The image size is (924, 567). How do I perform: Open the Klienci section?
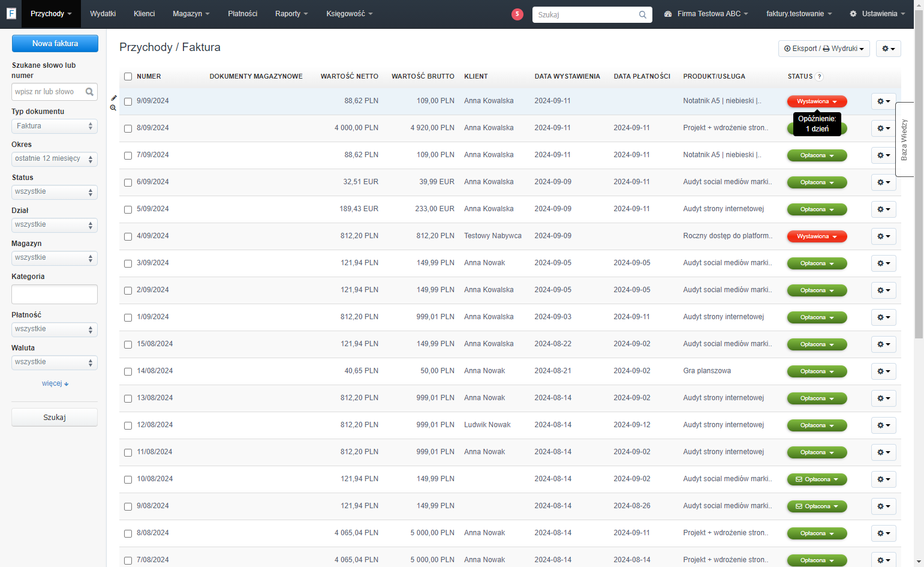(x=144, y=14)
